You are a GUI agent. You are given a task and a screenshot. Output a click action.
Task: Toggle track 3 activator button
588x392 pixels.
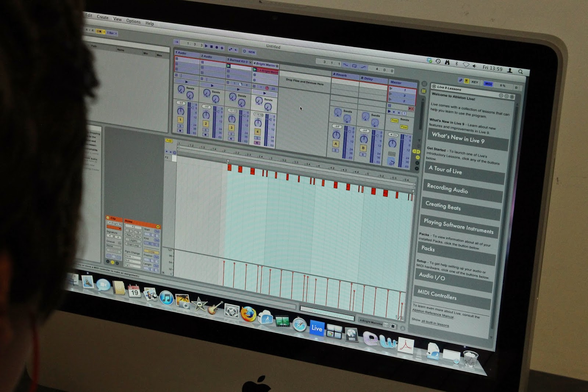click(231, 128)
